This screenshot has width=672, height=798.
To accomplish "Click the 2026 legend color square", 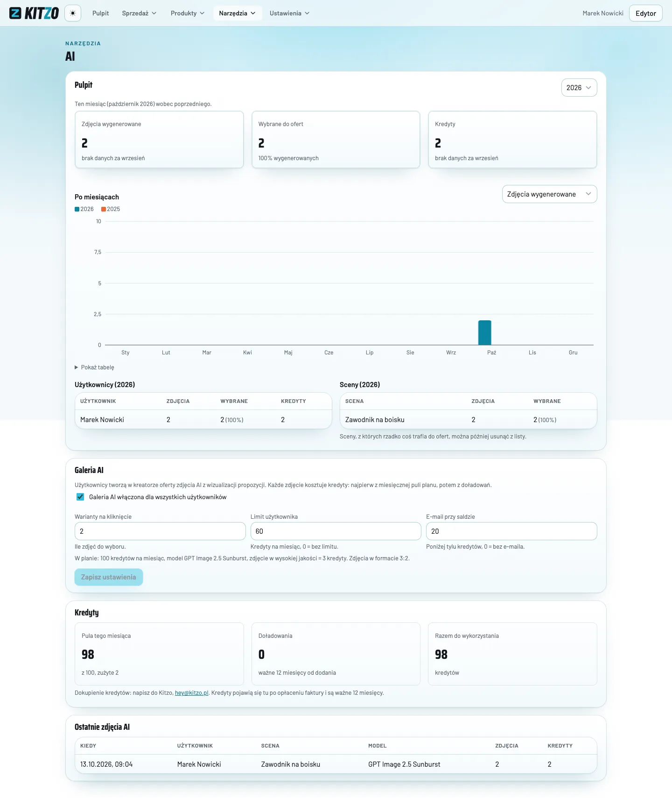I will (x=77, y=209).
